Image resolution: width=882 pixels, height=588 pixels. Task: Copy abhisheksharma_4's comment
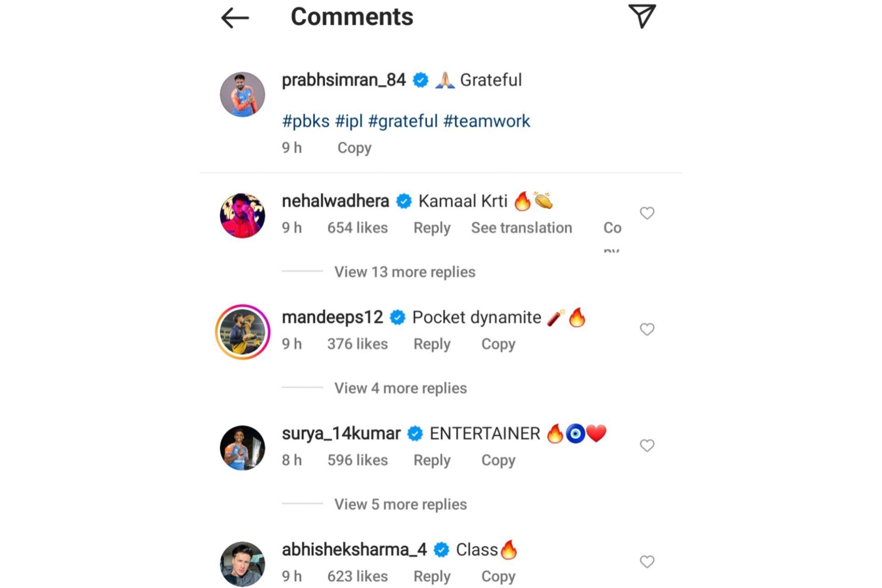(x=498, y=576)
